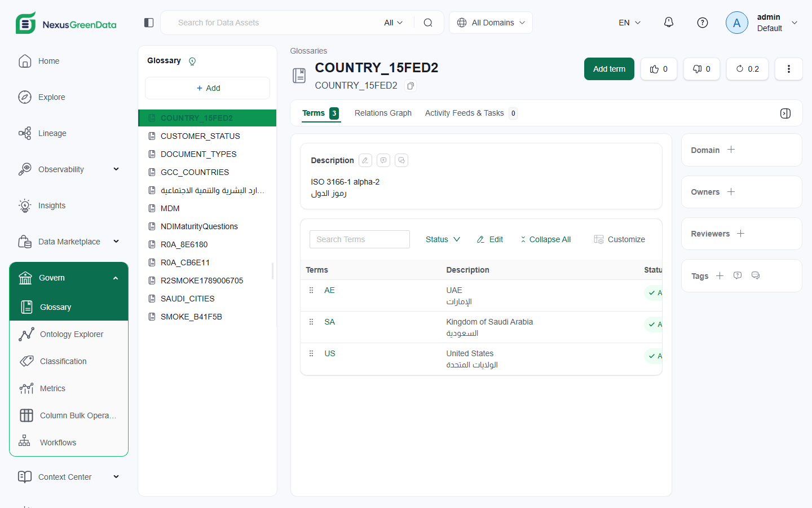This screenshot has height=508, width=812.
Task: Open the All search filter dropdown
Action: 393,23
